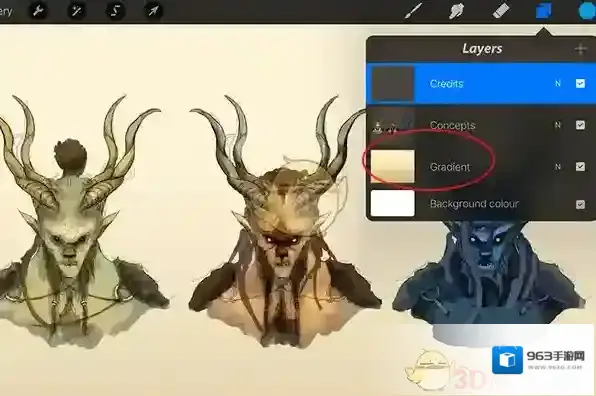The height and width of the screenshot is (396, 596).
Task: Select the Concepts layer row
Action: tap(480, 125)
